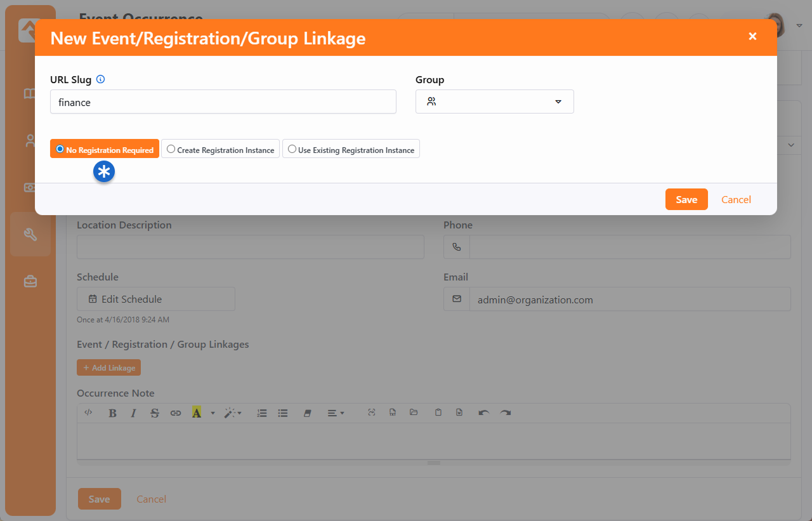Toggle bold in Occurrence Note editor
The width and height of the screenshot is (812, 521).
pyautogui.click(x=112, y=413)
